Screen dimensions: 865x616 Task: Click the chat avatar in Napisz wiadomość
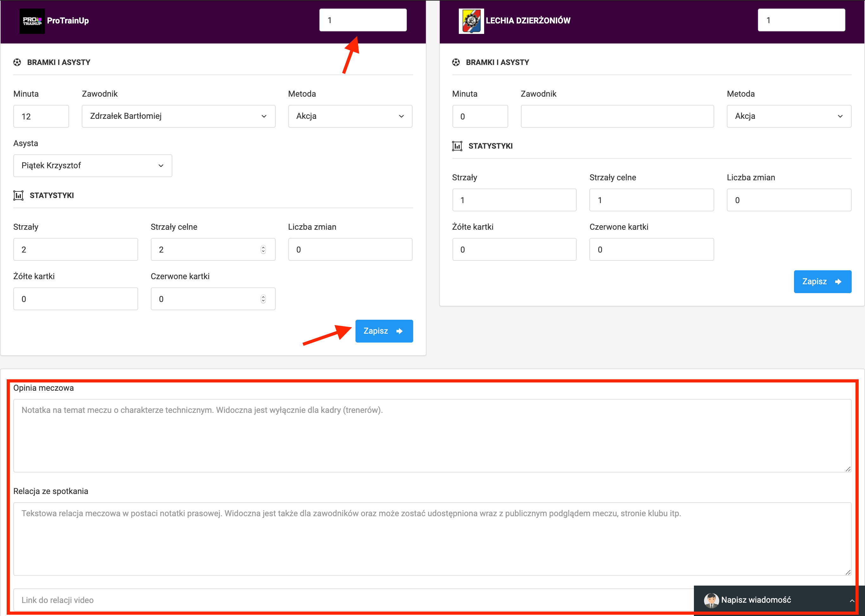(x=711, y=600)
